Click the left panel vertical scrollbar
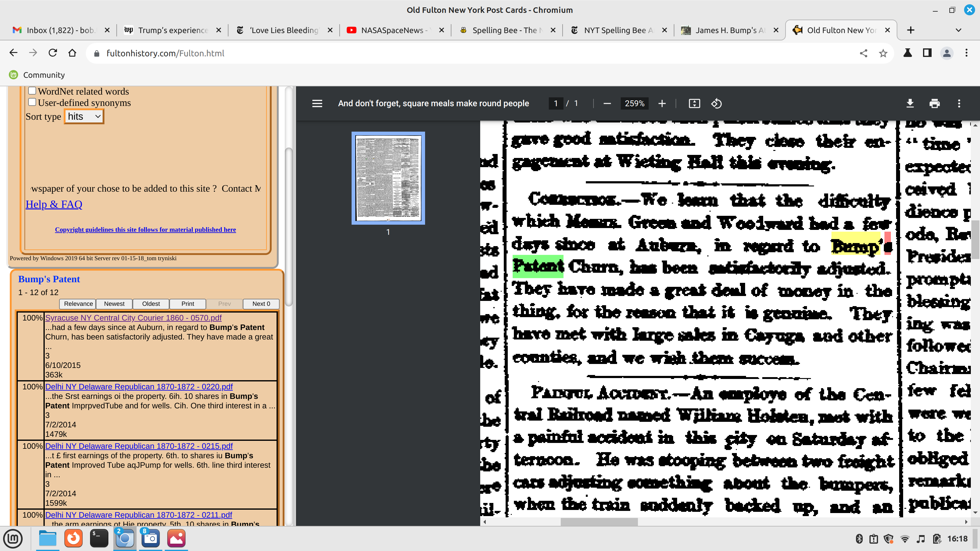Image resolution: width=980 pixels, height=551 pixels. [x=289, y=227]
